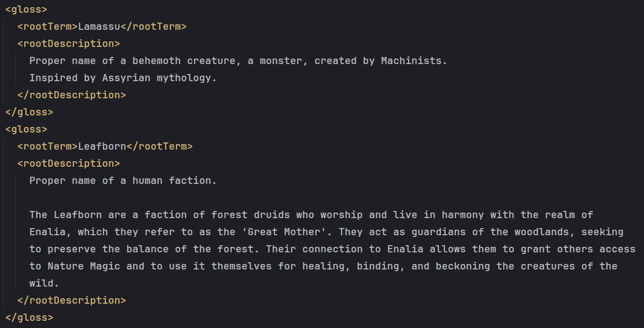Click the phrase 'Great Mother' in the text
The height and width of the screenshot is (328, 644).
point(284,232)
